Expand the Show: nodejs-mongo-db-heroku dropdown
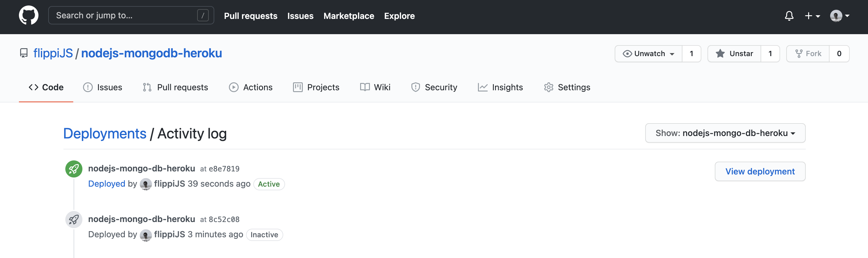Image resolution: width=868 pixels, height=258 pixels. pyautogui.click(x=725, y=133)
